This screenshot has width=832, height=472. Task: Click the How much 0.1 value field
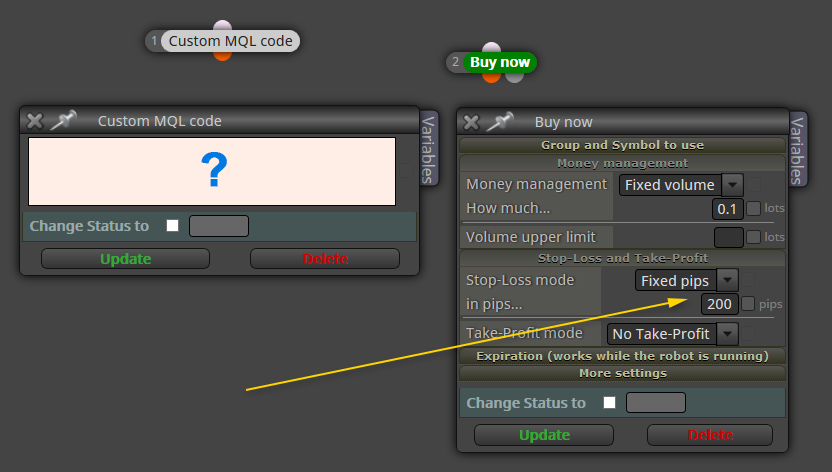[x=727, y=208]
